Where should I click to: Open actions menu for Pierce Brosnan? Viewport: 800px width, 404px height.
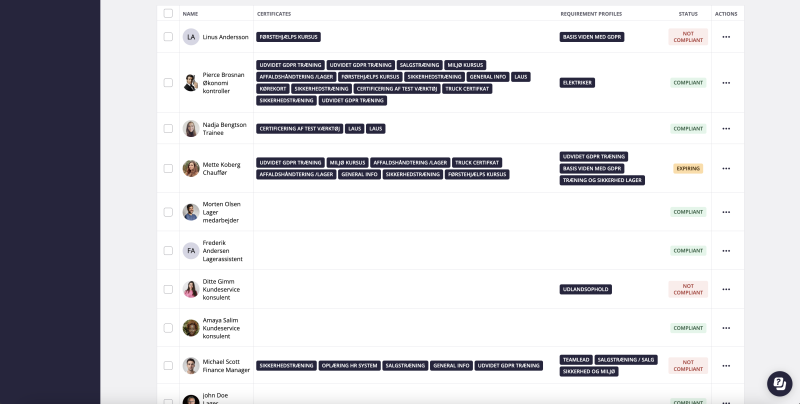[x=726, y=83]
